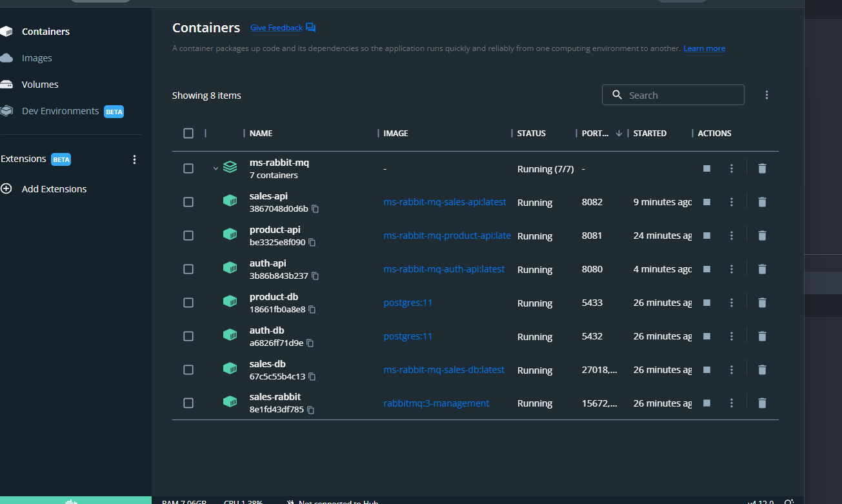Open the Learn more link
Screen dimensions: 842x504
point(704,48)
